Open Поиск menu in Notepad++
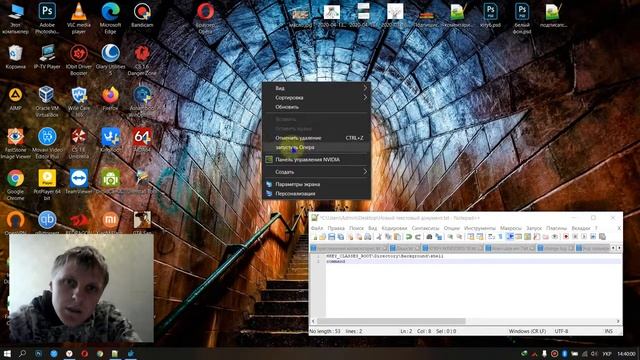This screenshot has height=360, width=640. pyautogui.click(x=356, y=228)
